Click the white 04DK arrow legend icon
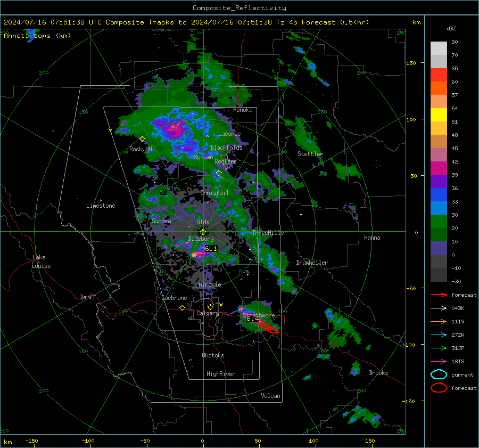 tap(439, 308)
